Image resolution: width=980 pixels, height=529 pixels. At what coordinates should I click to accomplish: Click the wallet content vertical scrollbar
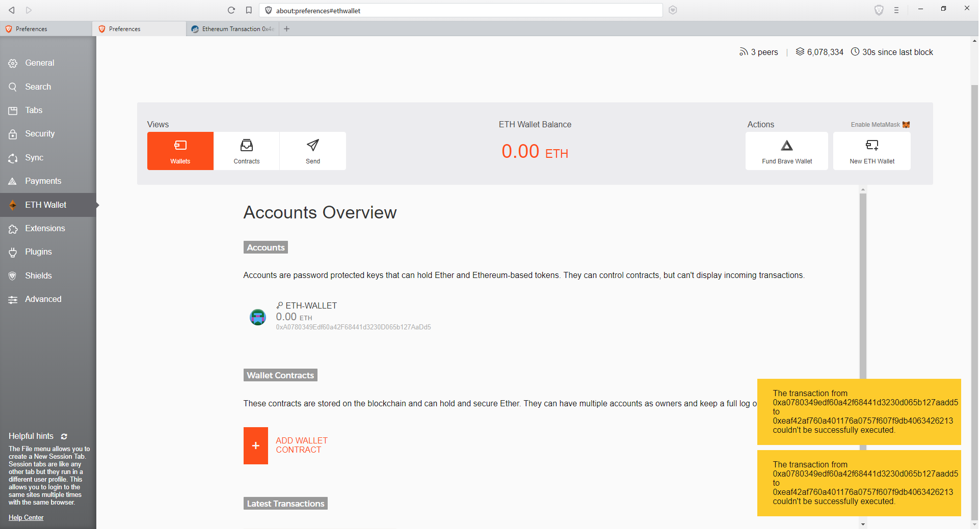click(863, 285)
